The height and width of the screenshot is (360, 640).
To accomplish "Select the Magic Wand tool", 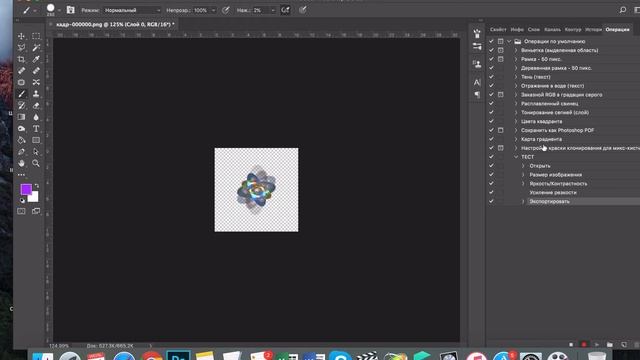I will click(36, 48).
